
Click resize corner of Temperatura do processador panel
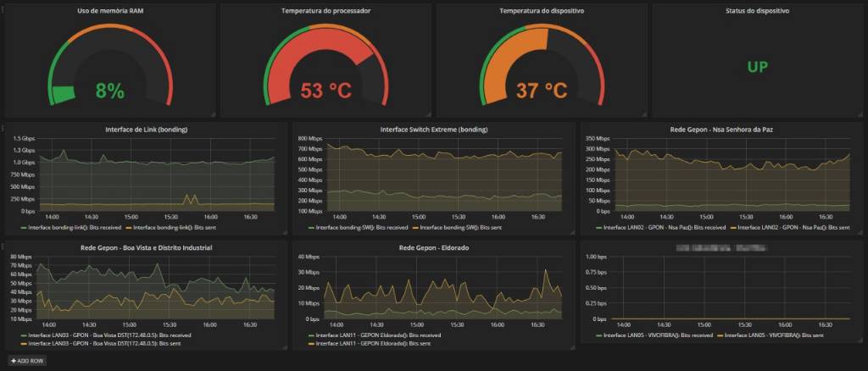tap(428, 114)
